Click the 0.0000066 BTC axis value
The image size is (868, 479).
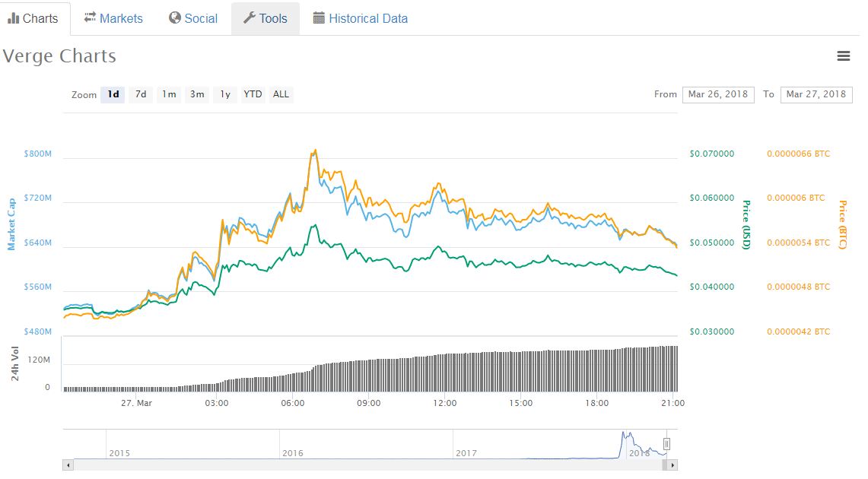(798, 154)
